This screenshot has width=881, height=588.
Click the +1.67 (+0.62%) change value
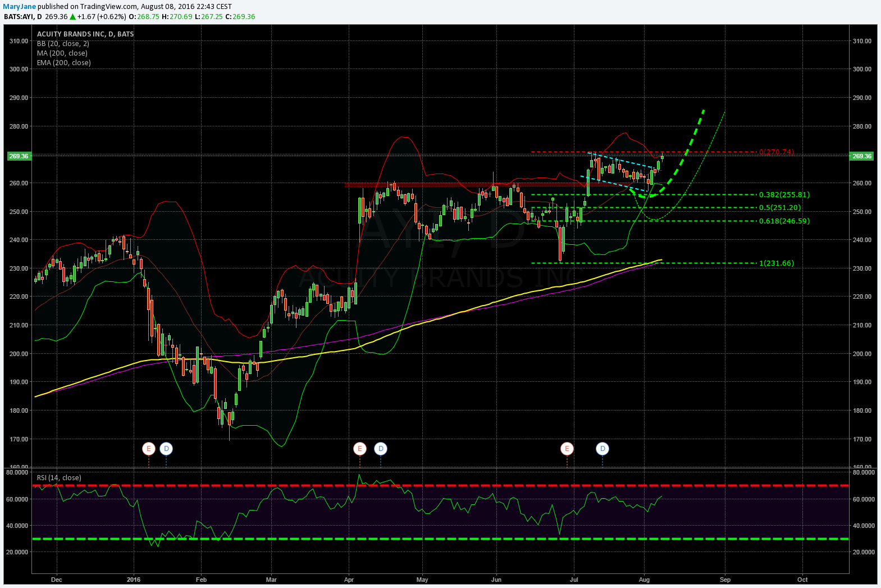(102, 17)
